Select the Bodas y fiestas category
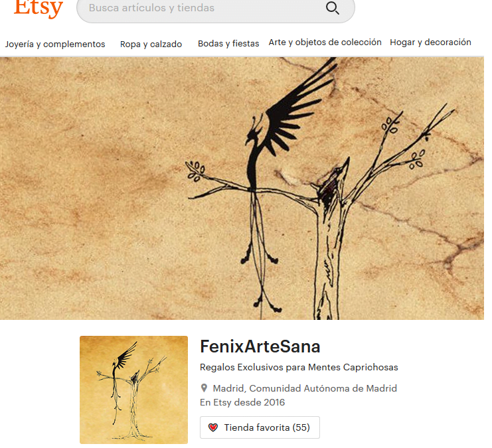The image size is (492, 448). (x=228, y=44)
